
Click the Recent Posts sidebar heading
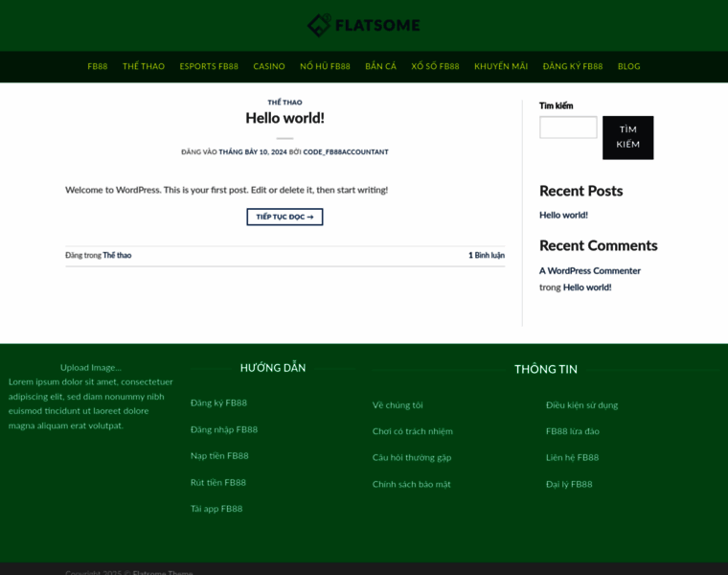[x=580, y=191]
